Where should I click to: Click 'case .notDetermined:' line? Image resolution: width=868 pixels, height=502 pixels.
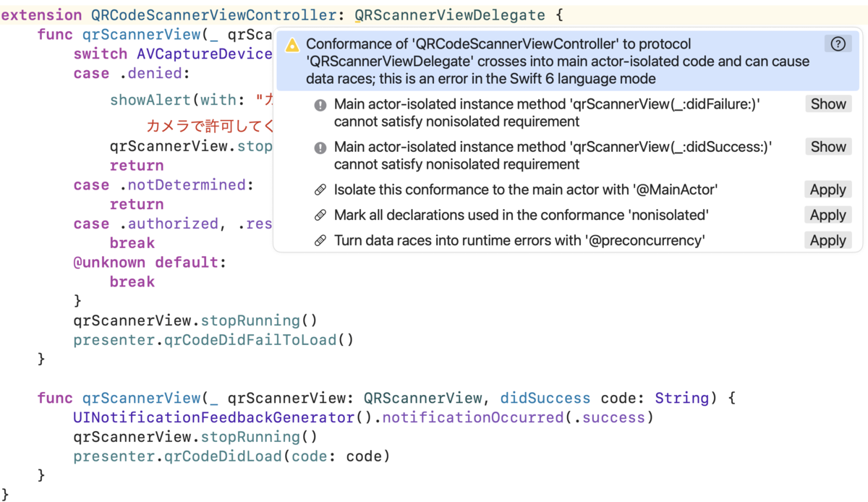(163, 185)
